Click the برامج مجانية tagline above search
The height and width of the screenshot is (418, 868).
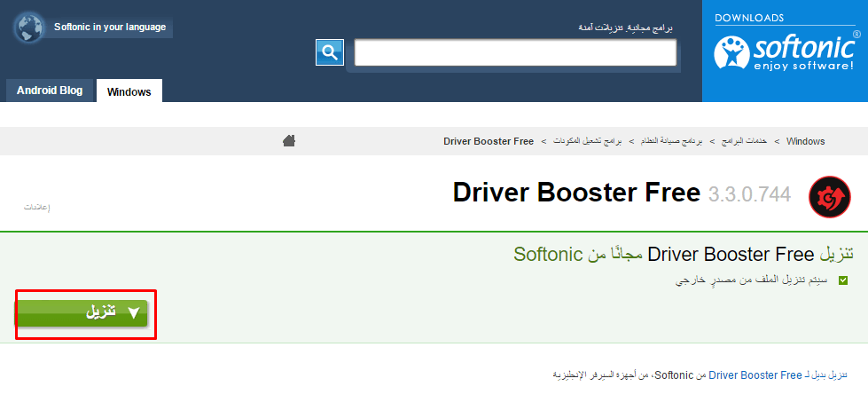pos(626,28)
